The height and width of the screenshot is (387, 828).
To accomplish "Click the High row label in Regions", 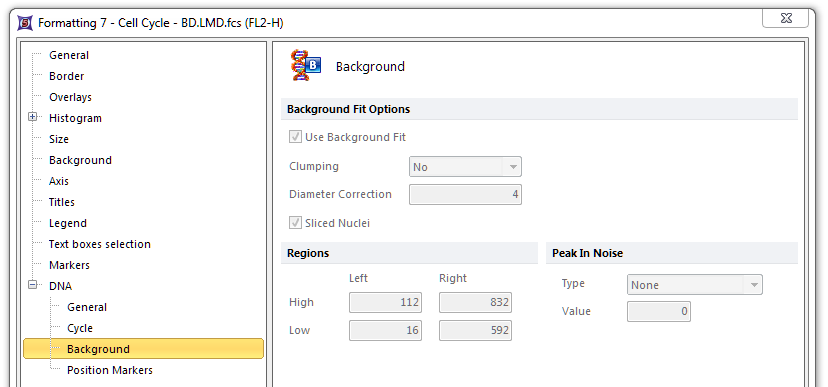I will click(x=301, y=302).
